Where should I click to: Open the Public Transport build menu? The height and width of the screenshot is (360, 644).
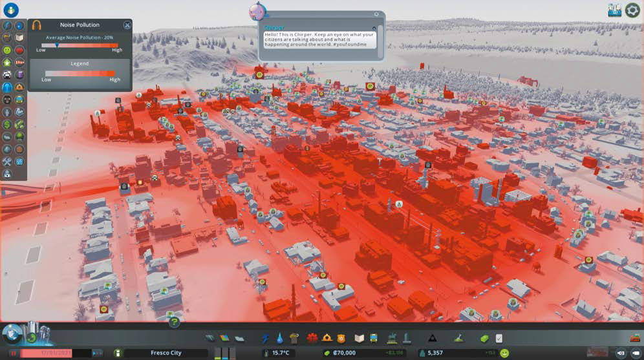tap(373, 339)
